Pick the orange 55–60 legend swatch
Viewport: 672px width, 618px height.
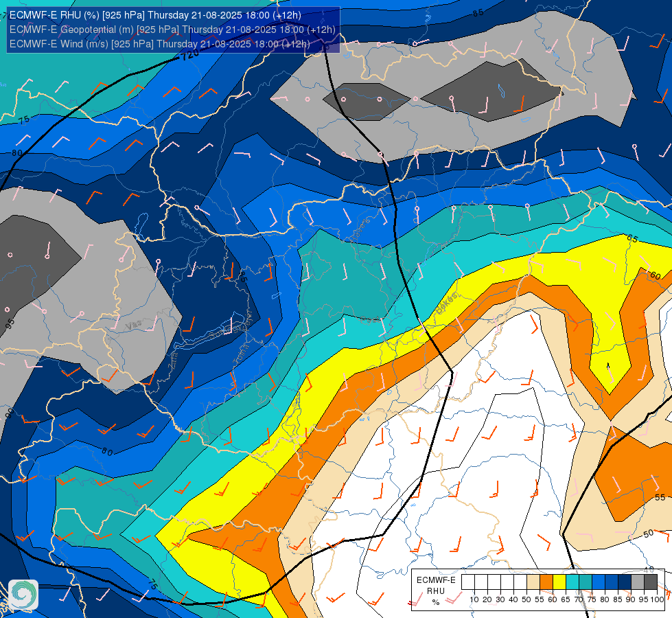tap(546, 582)
